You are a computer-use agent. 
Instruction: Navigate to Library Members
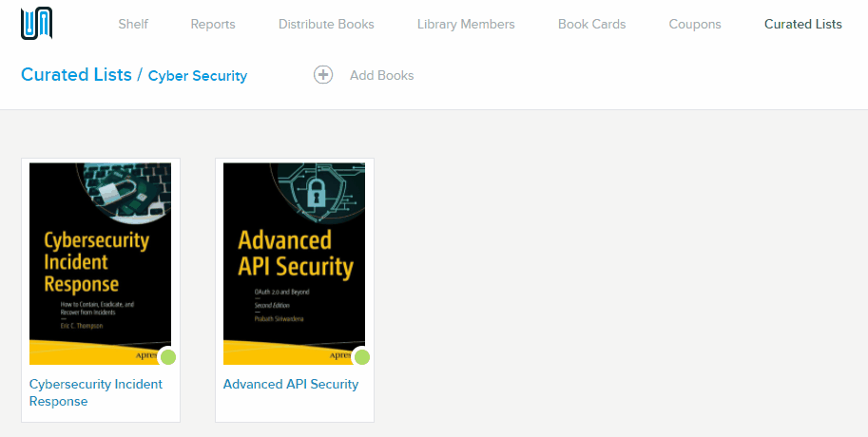click(466, 25)
